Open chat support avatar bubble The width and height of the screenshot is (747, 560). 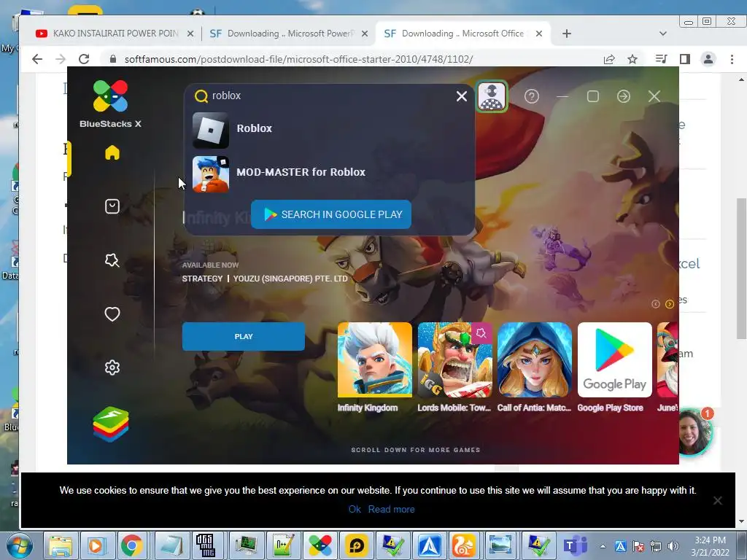694,432
